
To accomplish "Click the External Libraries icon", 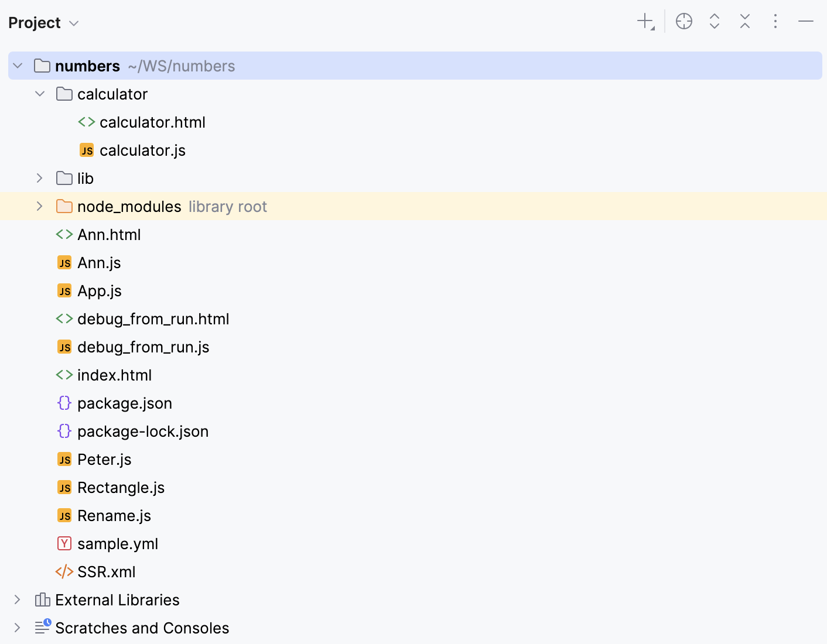I will click(42, 600).
